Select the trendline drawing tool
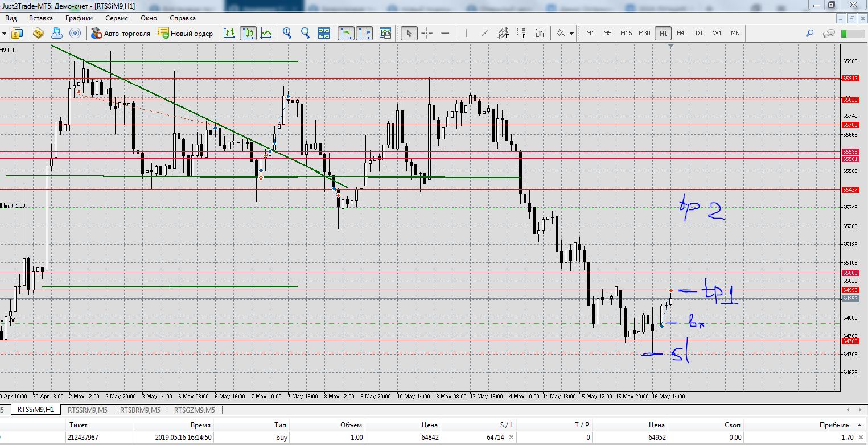Viewport: 868px width, 445px height. point(485,33)
